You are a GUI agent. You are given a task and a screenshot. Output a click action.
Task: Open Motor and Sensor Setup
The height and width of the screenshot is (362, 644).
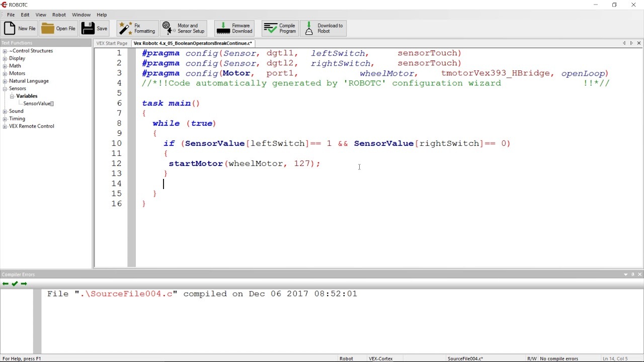point(184,29)
